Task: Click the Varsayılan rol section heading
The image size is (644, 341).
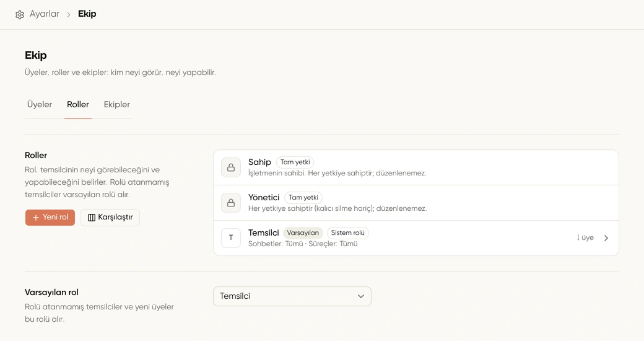Action: tap(51, 293)
